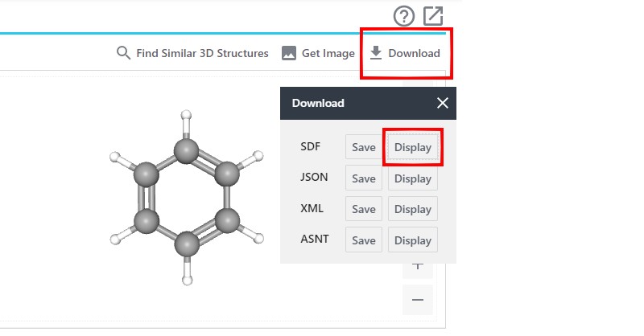Display the JSON output
Viewport: 644px width, 336px height.
pos(413,178)
